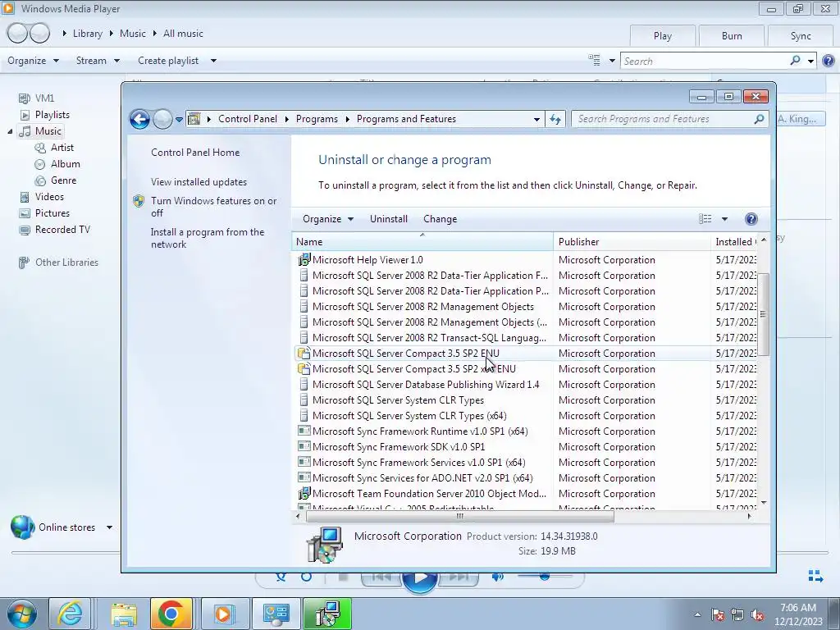Click Team Foundation Server 2010 Object Model icon
840x630 pixels.
304,493
